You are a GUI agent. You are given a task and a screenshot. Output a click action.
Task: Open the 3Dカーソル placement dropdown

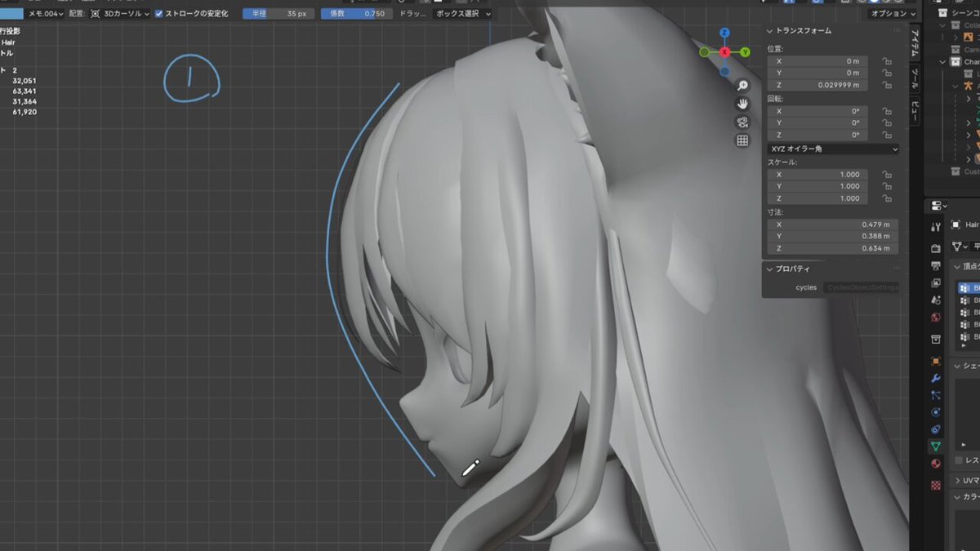point(119,14)
